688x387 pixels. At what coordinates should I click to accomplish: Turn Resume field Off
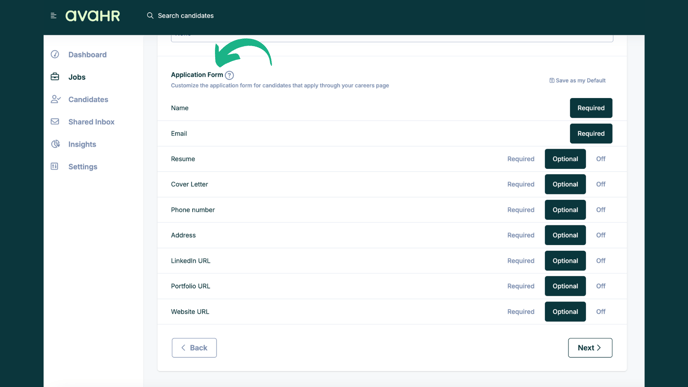(x=601, y=159)
